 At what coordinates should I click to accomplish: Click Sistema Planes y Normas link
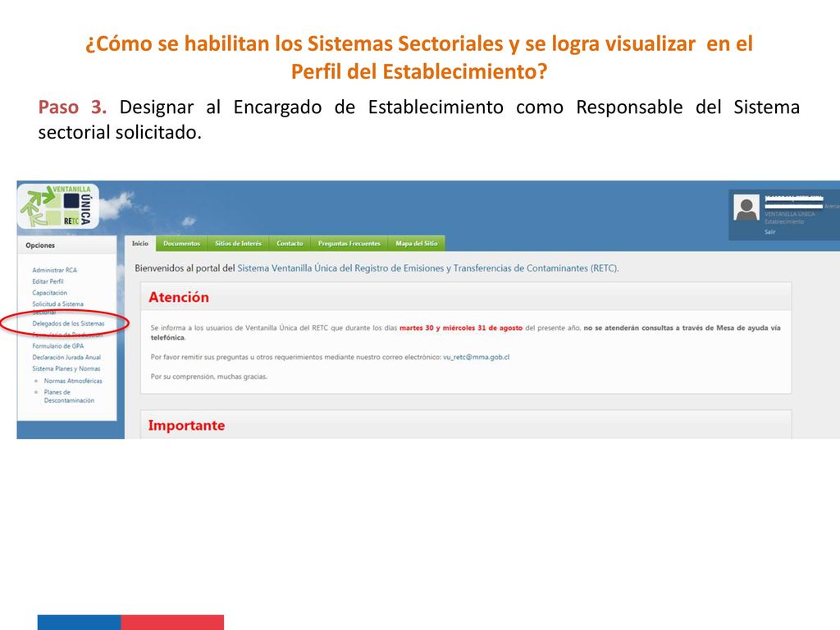(x=66, y=368)
